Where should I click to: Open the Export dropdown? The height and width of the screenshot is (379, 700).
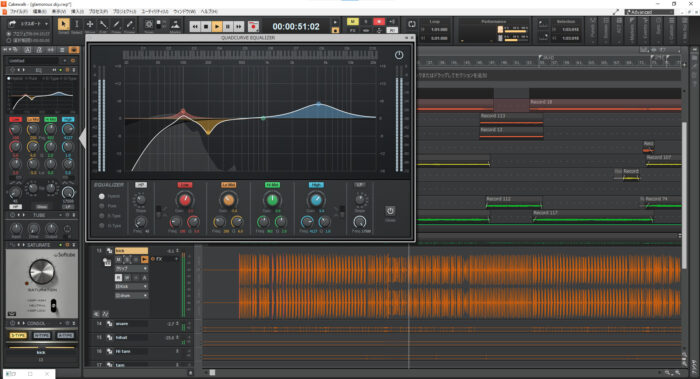pos(29,24)
